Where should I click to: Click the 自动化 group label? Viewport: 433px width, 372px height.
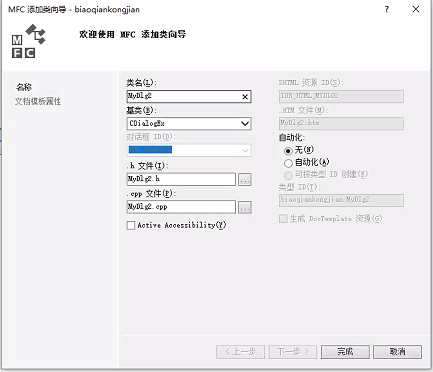[292, 137]
